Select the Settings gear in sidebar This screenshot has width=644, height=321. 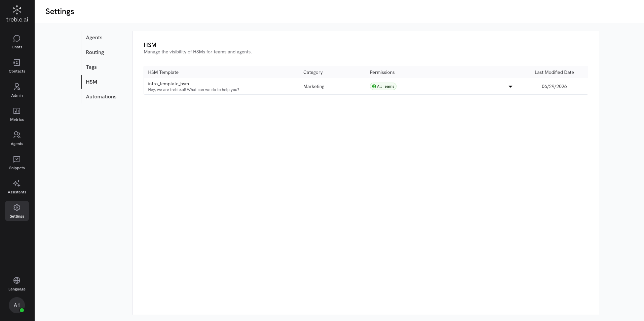tap(17, 211)
